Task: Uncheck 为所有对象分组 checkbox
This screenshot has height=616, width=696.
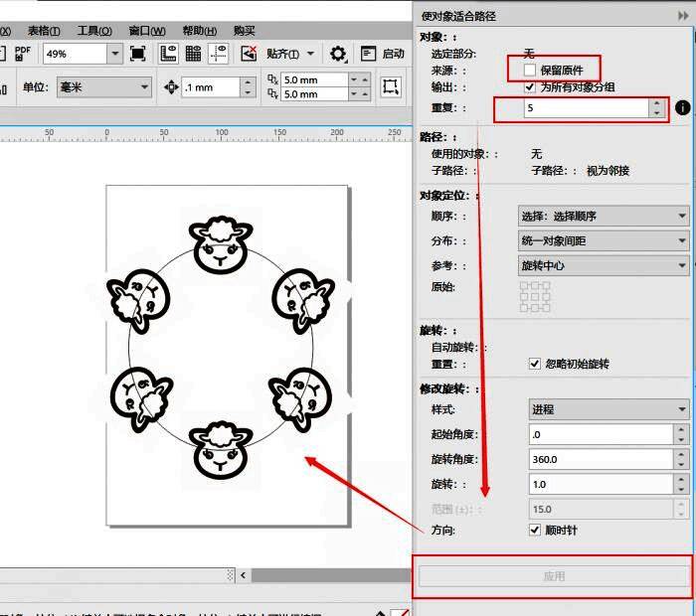Action: coord(529,87)
